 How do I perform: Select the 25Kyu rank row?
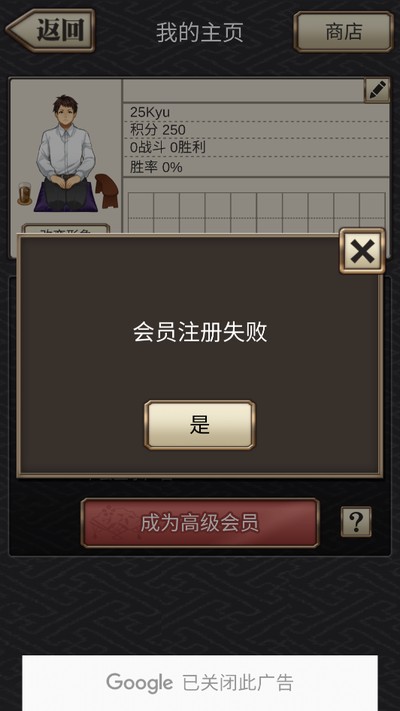[x=256, y=112]
